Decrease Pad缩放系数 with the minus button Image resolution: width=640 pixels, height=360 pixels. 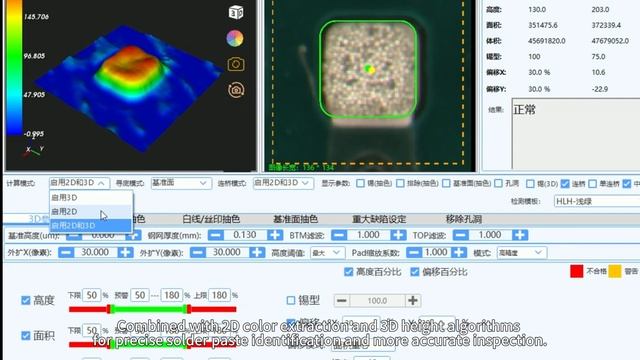tap(413, 253)
